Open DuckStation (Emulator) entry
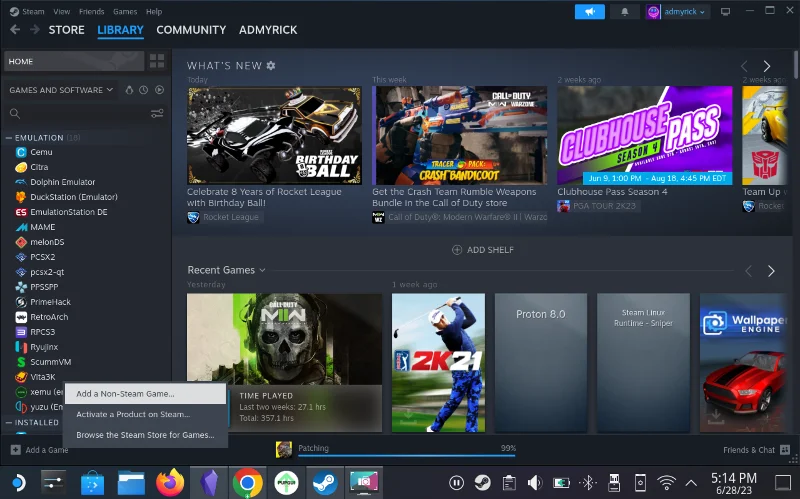800x499 pixels. pos(73,197)
